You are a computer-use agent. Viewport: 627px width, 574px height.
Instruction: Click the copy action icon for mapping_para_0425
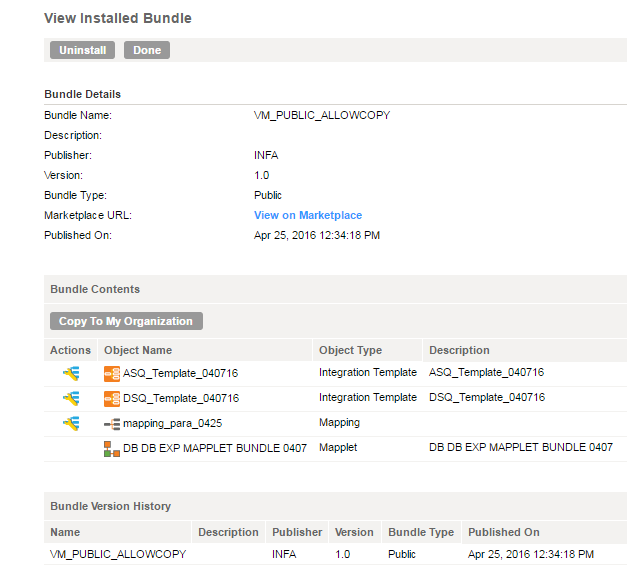pyautogui.click(x=71, y=423)
